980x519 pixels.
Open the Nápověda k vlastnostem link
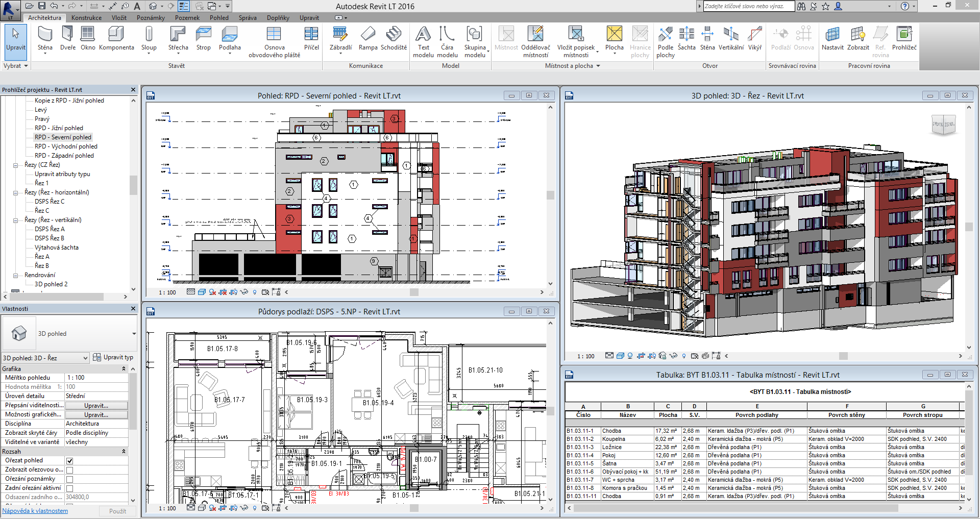point(35,510)
